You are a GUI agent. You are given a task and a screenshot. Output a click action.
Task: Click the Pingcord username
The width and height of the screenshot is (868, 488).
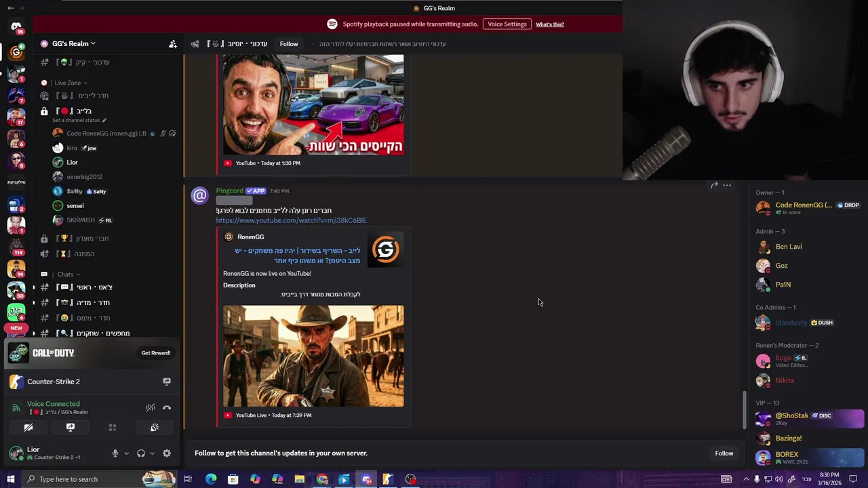[x=230, y=191]
